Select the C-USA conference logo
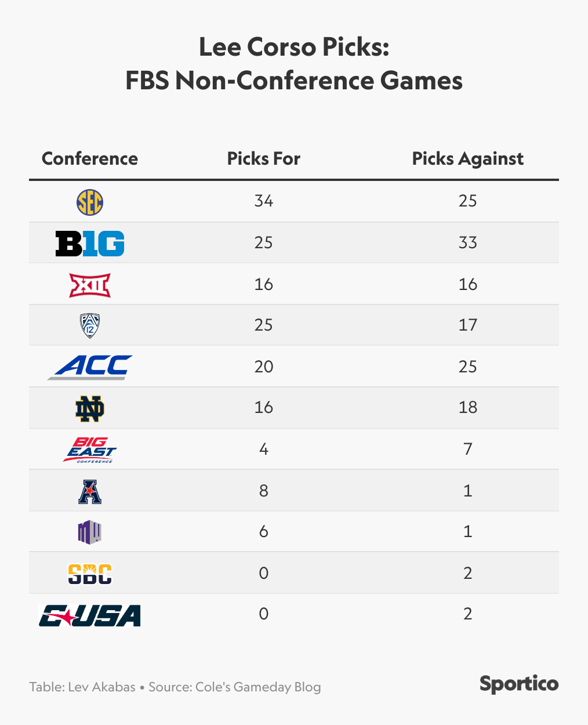This screenshot has width=588, height=725. [x=90, y=615]
